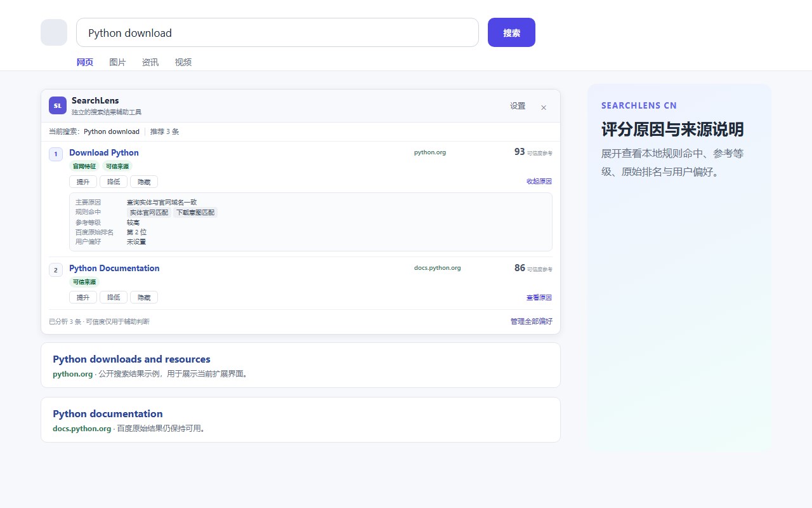Click the rank 2 number badge
The image size is (812, 508).
[x=56, y=270]
